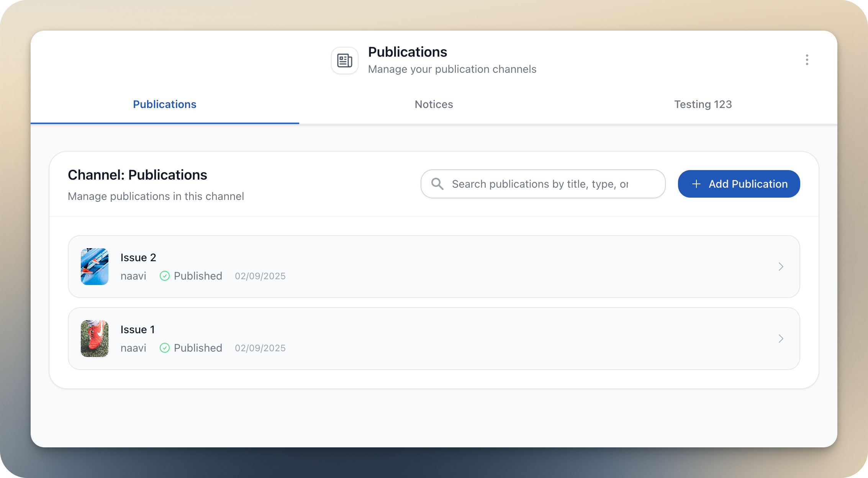Select the Issue 1 cover thumbnail

pyautogui.click(x=94, y=339)
